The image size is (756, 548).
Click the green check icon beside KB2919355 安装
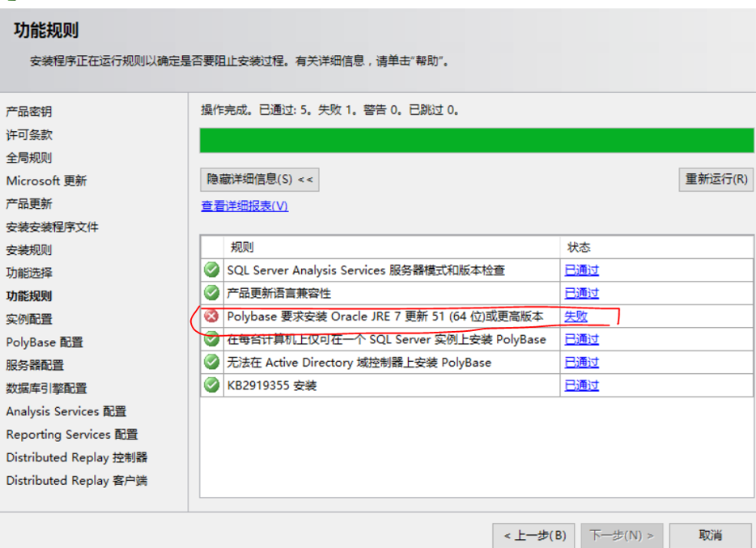pos(210,384)
